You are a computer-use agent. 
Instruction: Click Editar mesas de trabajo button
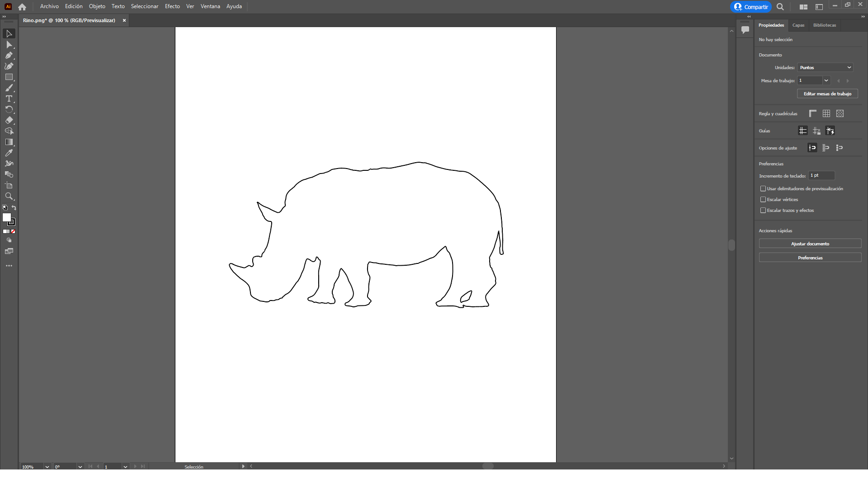click(x=827, y=94)
